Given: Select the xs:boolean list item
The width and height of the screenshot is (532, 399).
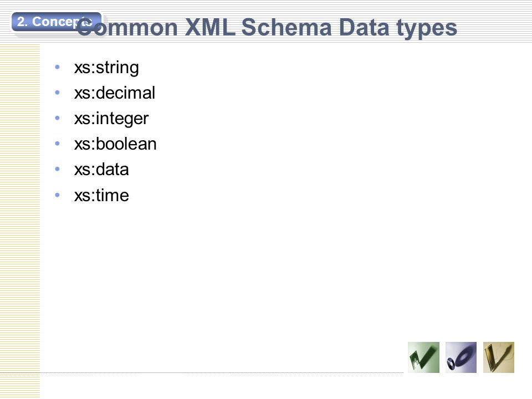Looking at the screenshot, I should tap(115, 144).
